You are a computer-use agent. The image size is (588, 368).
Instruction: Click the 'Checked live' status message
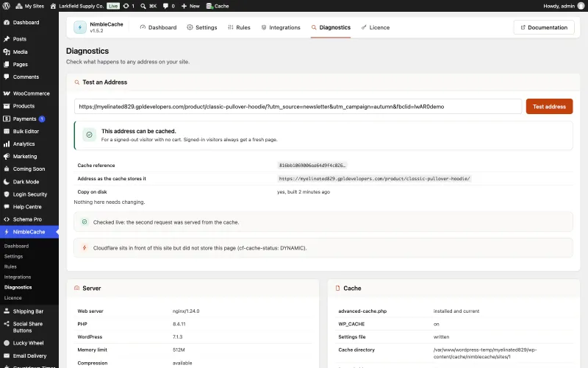click(x=323, y=222)
